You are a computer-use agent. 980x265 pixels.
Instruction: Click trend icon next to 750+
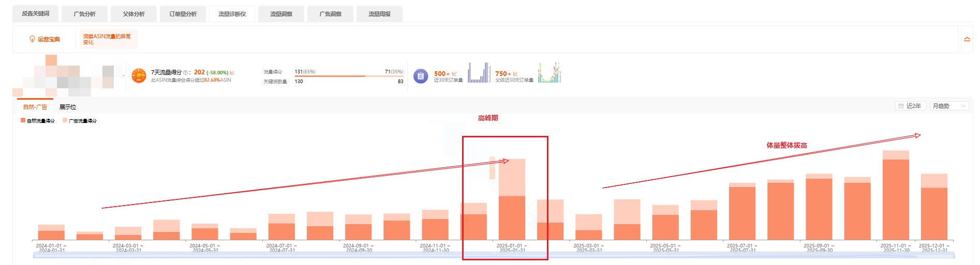point(515,74)
